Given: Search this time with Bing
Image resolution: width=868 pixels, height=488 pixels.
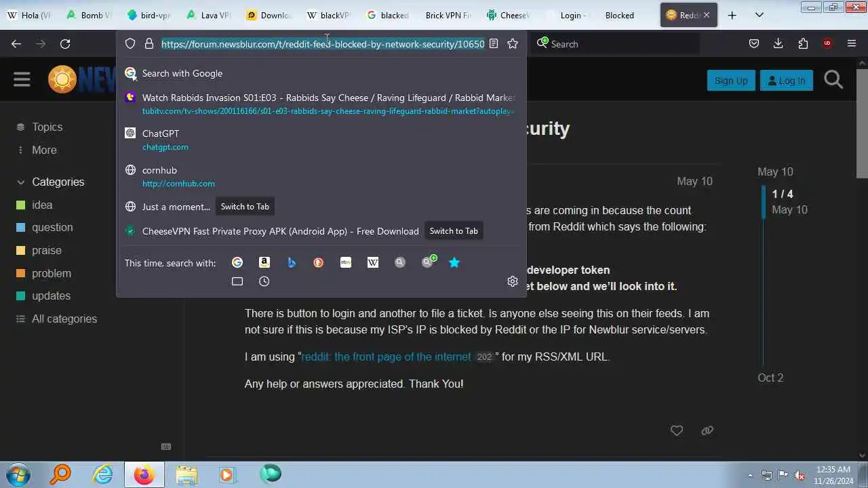Looking at the screenshot, I should click(292, 262).
